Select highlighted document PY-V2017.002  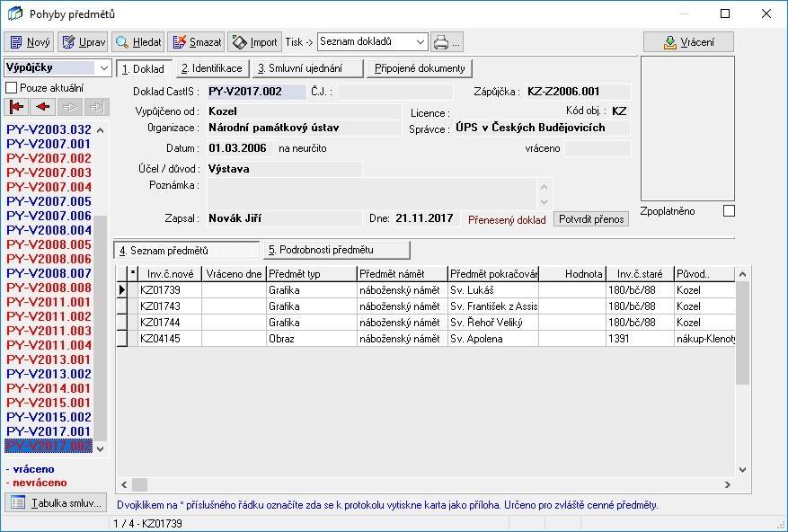(x=49, y=446)
